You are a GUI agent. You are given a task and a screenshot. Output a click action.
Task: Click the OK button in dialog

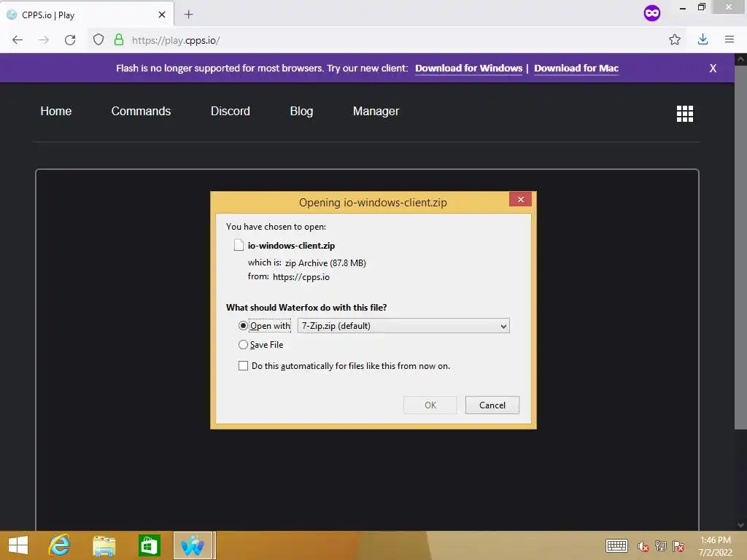(430, 405)
